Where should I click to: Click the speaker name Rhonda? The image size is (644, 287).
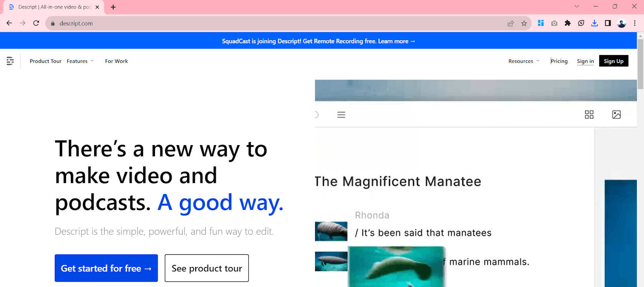point(372,215)
